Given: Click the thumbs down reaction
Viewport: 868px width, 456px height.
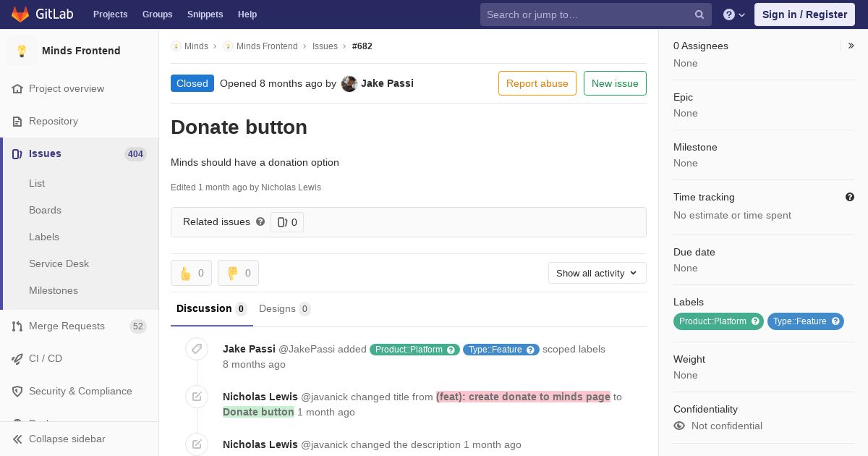Looking at the screenshot, I should pyautogui.click(x=238, y=273).
